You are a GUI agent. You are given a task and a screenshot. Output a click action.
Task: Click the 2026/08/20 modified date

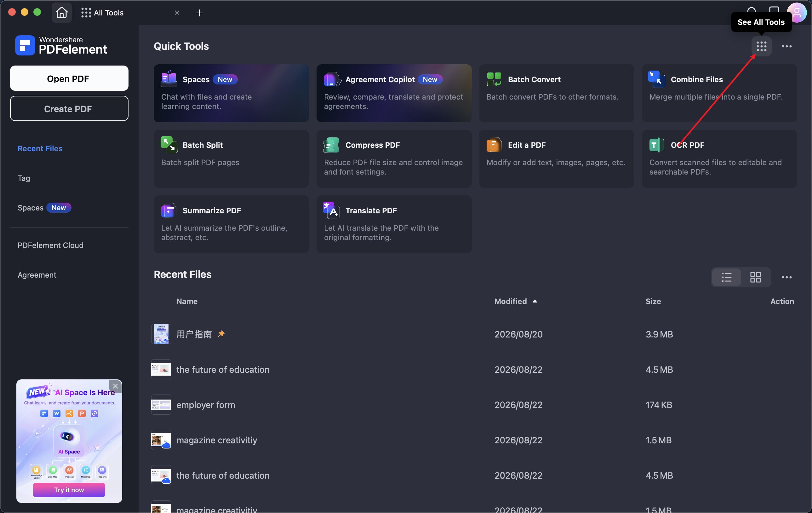(518, 334)
